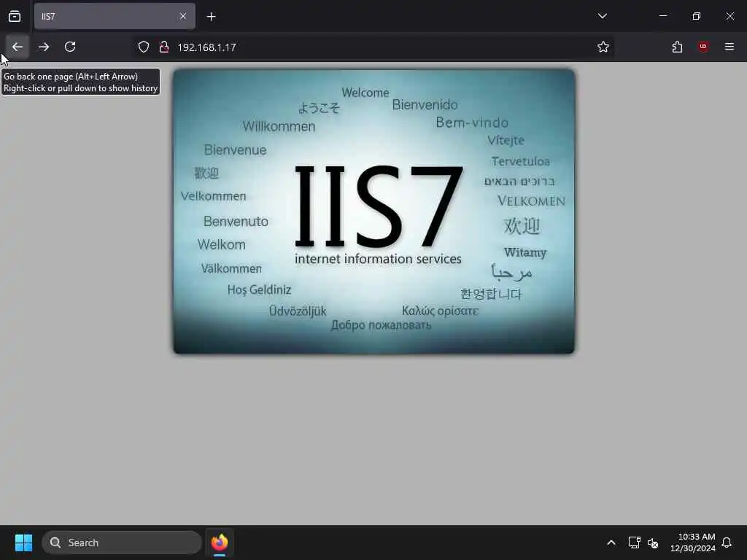
Task: Bookmark this page with the star
Action: [x=603, y=47]
